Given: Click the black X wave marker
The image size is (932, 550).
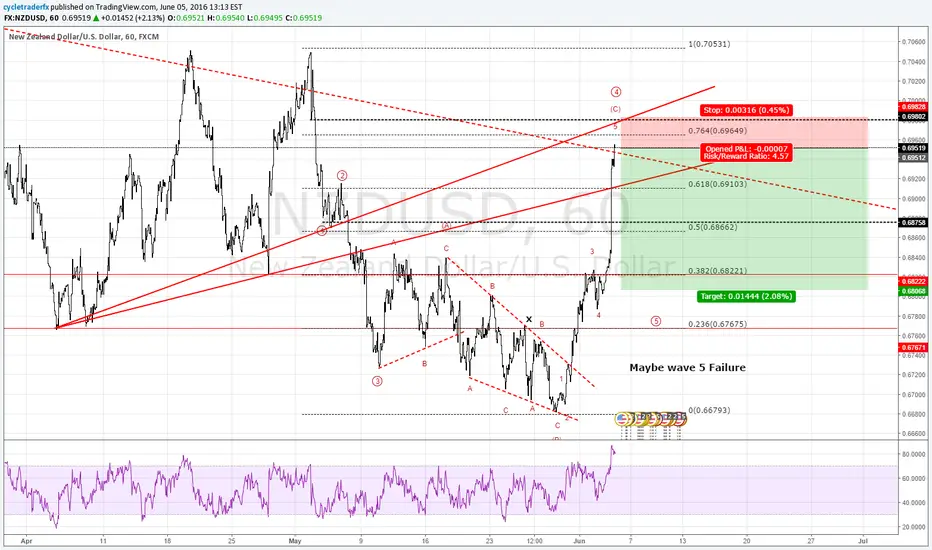Looking at the screenshot, I should [529, 319].
